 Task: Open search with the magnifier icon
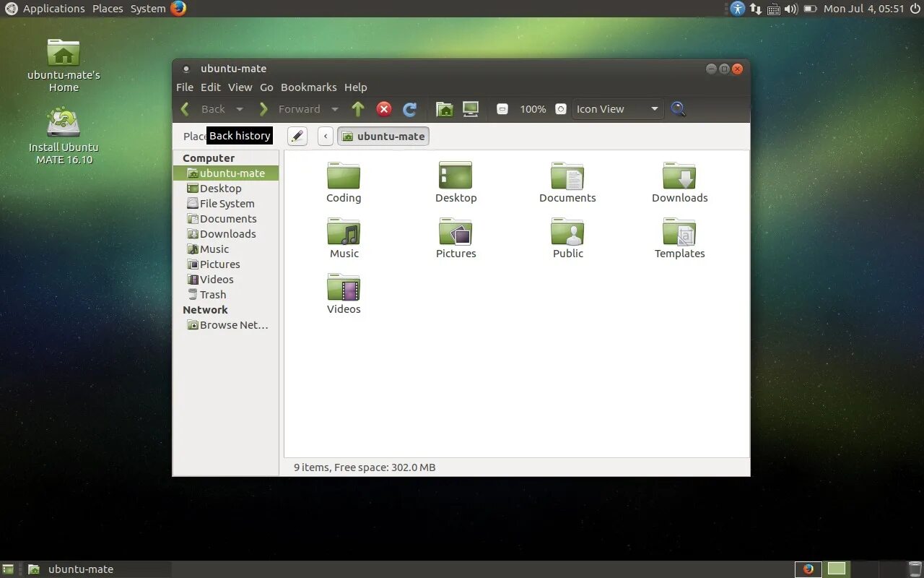(x=678, y=109)
